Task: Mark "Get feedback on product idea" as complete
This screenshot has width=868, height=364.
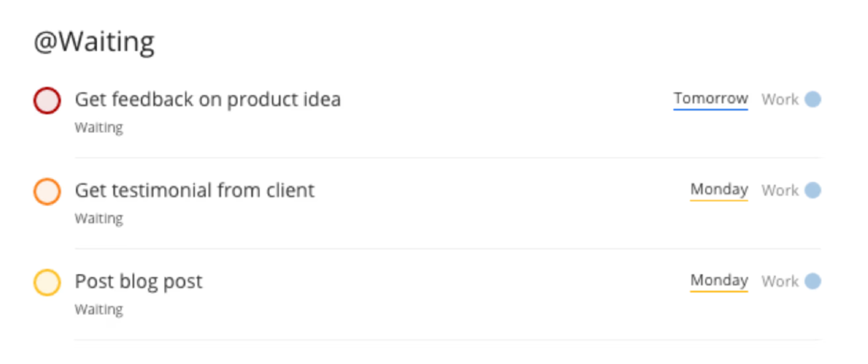Action: tap(47, 101)
